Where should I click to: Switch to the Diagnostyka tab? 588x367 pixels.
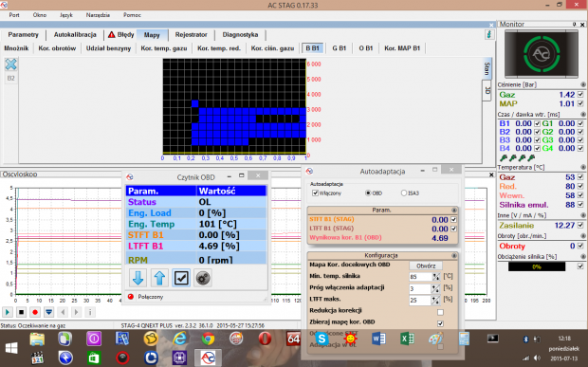coord(240,34)
